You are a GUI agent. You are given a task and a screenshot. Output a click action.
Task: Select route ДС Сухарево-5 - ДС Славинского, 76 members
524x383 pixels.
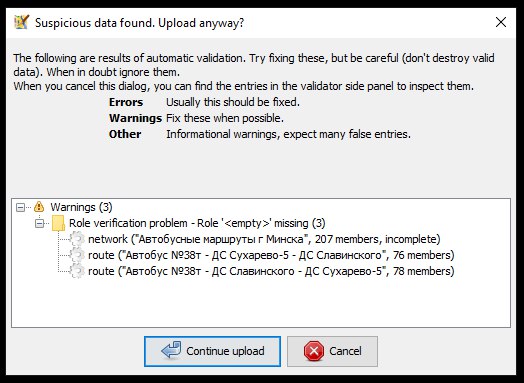tap(271, 255)
